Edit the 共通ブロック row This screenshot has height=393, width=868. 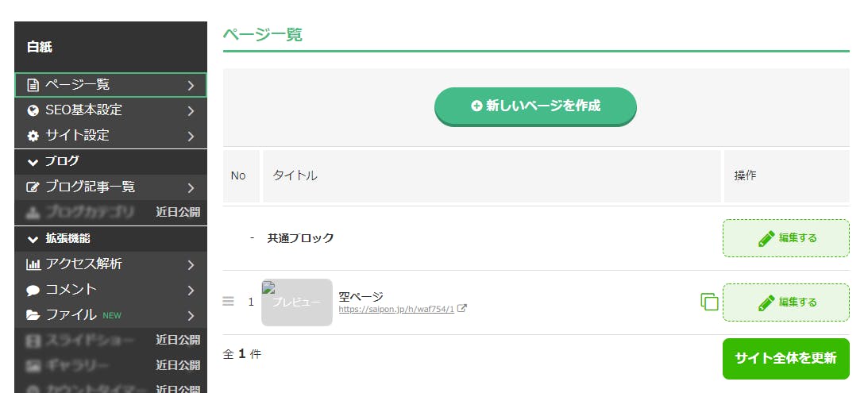pyautogui.click(x=785, y=238)
